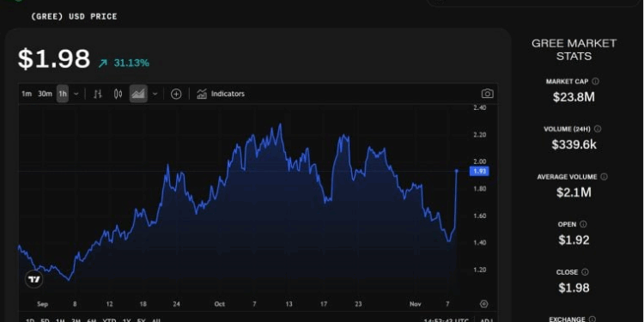644x322 pixels.
Task: Click the GREE MARKET STATS heading
Action: 574,50
